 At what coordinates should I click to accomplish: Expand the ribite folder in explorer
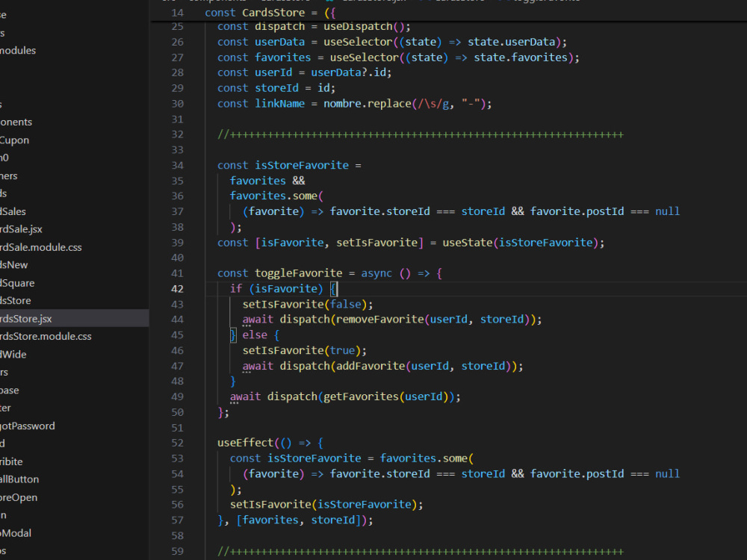coord(11,461)
